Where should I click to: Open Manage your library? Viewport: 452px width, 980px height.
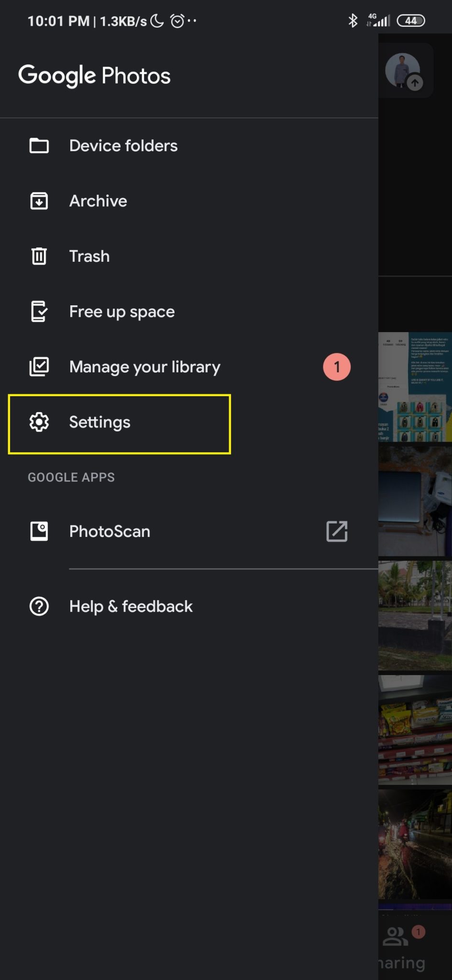tap(189, 367)
